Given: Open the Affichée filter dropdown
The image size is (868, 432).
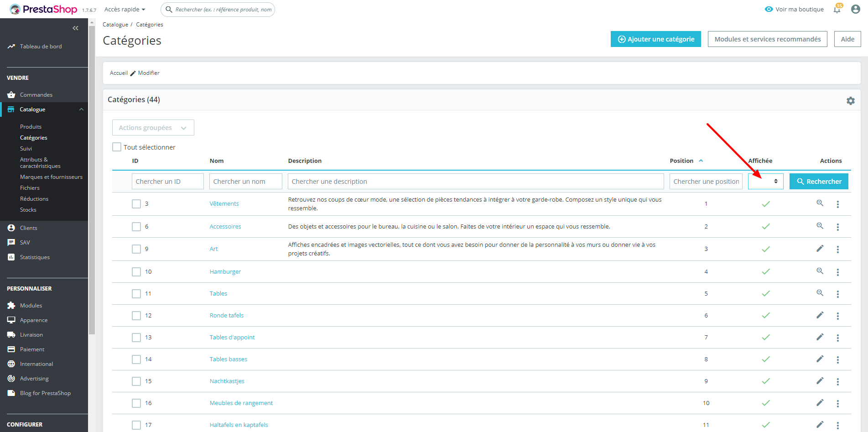Looking at the screenshot, I should click(766, 181).
